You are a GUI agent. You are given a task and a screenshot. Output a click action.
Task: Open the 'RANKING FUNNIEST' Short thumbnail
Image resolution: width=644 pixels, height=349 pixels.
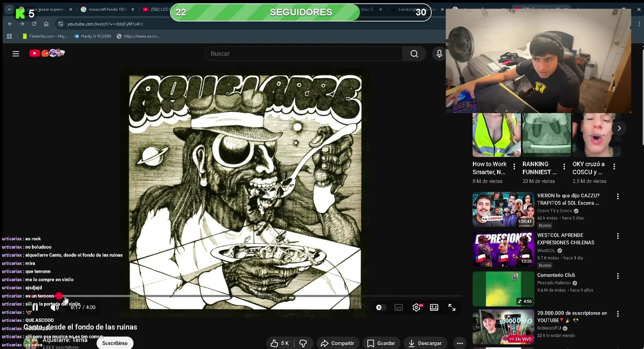[x=547, y=135]
